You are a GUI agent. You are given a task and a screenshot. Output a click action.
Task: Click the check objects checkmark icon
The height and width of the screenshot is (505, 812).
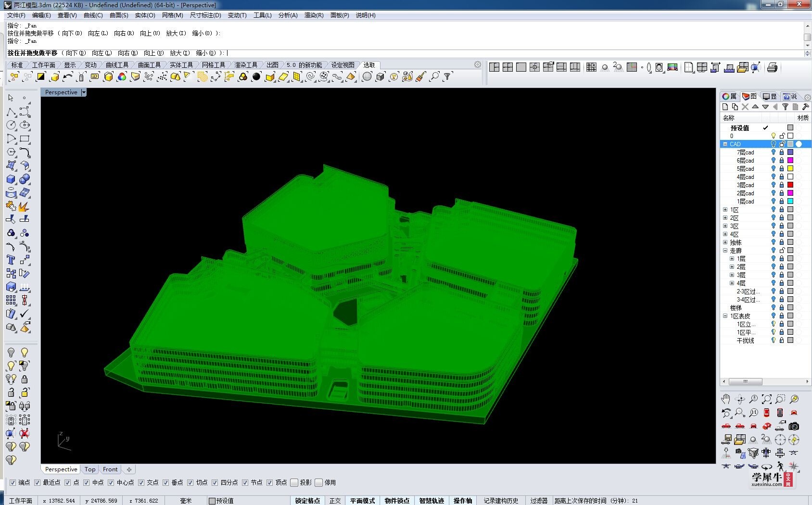click(x=25, y=314)
